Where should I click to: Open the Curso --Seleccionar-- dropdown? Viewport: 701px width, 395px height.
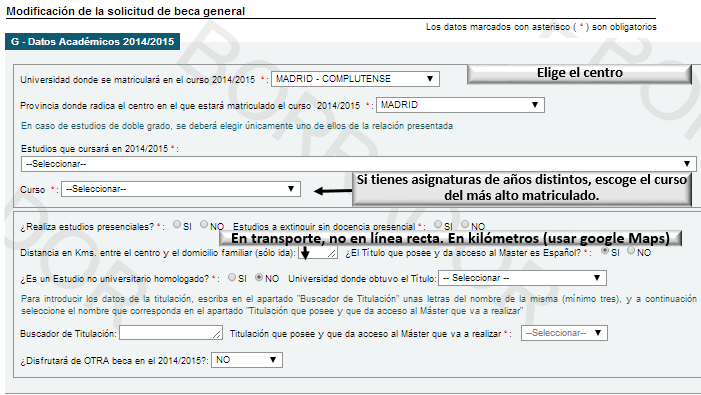pos(181,189)
